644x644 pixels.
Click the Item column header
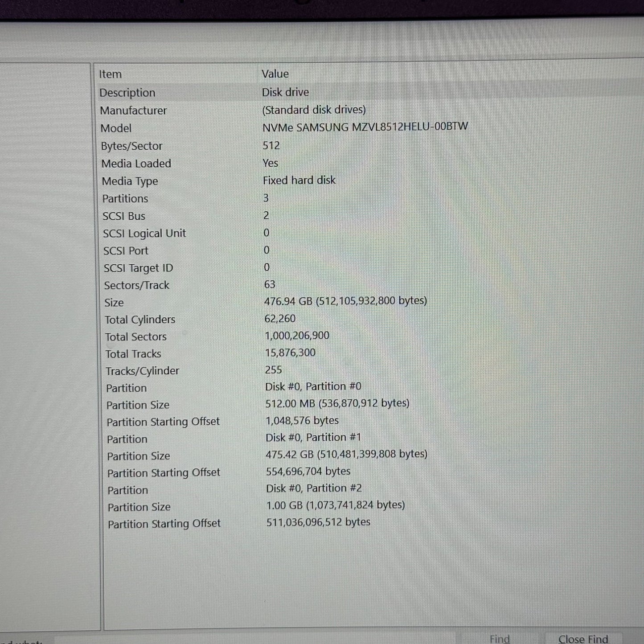click(x=111, y=74)
